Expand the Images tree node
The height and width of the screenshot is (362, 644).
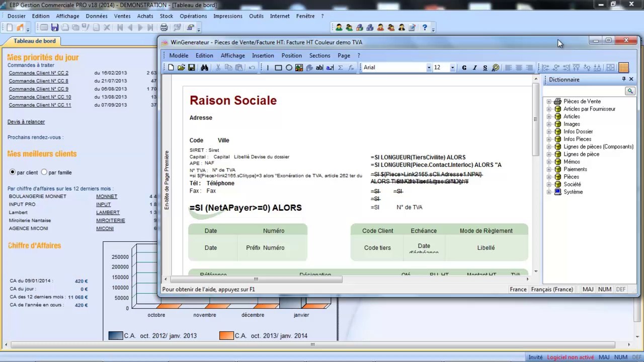click(549, 124)
